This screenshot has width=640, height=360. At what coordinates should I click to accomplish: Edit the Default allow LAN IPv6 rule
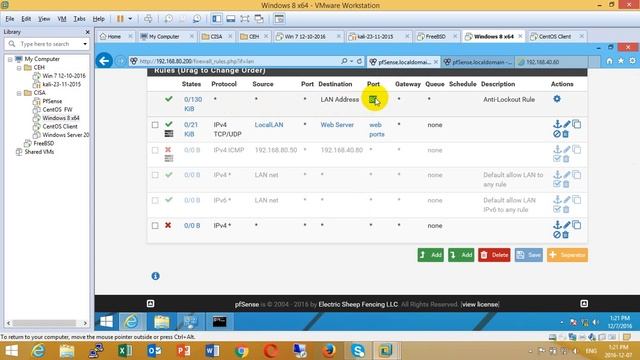(567, 200)
